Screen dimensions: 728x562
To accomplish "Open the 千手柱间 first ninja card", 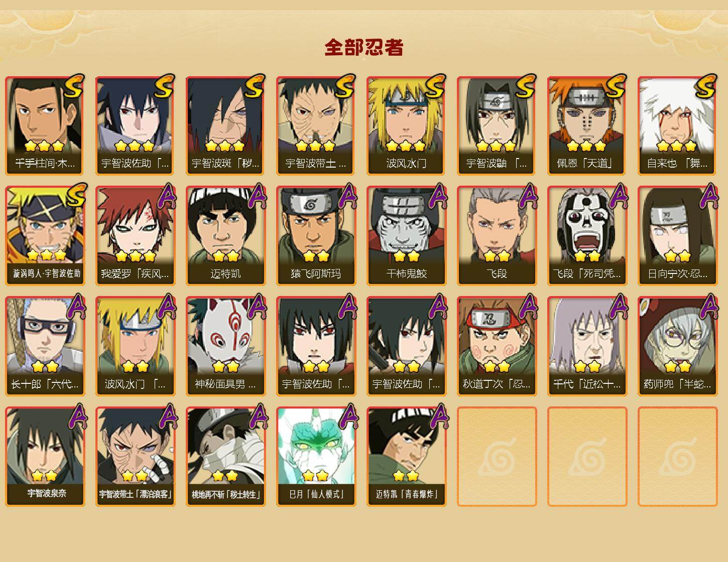I will 45,125.
